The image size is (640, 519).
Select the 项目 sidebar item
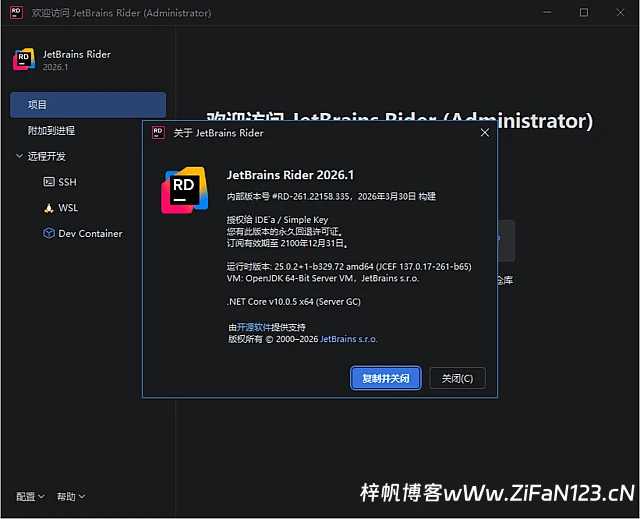pos(88,104)
